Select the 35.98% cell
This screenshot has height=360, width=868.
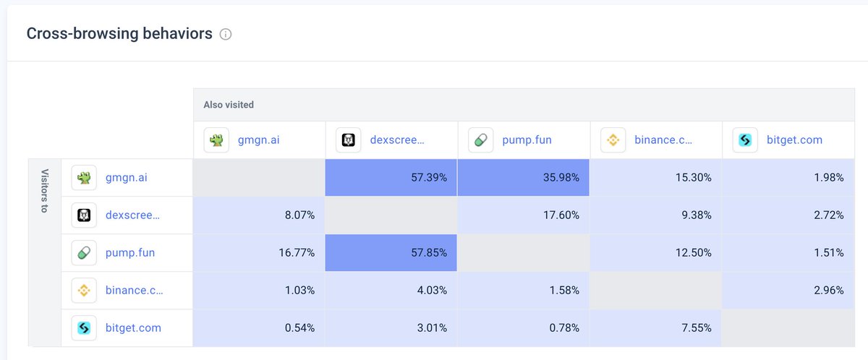pyautogui.click(x=524, y=178)
